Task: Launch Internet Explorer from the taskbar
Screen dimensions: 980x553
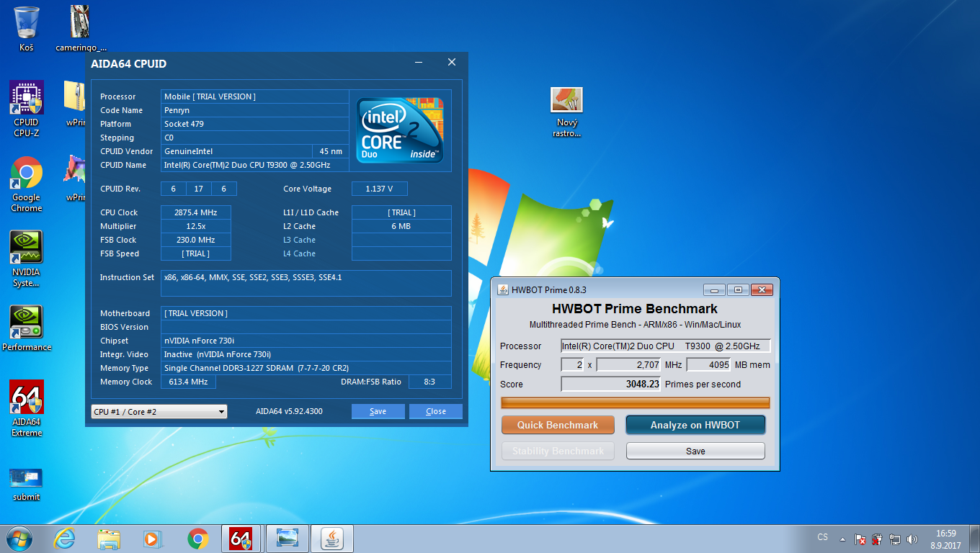Action: pyautogui.click(x=65, y=538)
